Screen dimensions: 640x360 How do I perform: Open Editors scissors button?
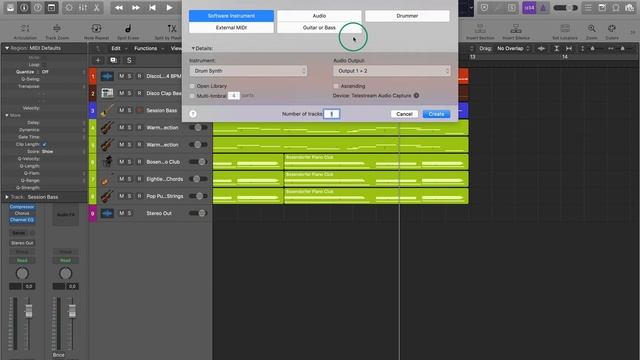[x=97, y=8]
